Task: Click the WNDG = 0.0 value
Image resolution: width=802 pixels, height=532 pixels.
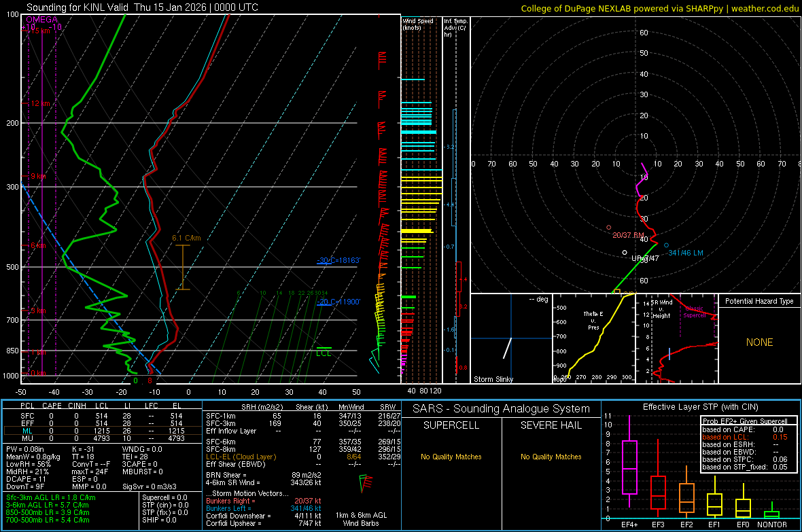Action: (142, 449)
